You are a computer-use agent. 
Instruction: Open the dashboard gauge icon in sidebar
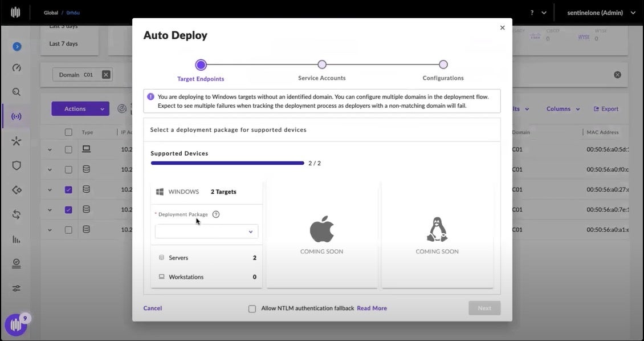17,68
